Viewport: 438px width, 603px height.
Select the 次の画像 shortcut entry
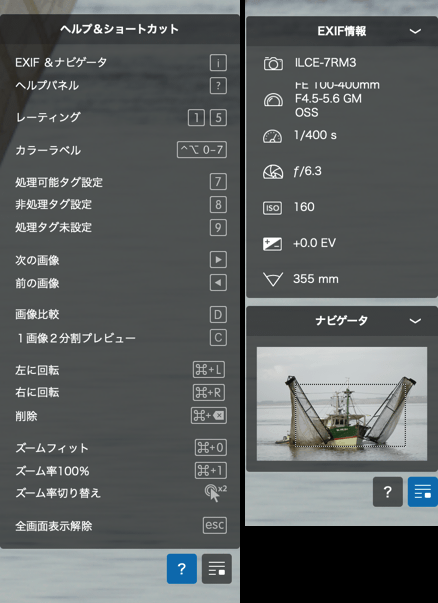(x=121, y=260)
